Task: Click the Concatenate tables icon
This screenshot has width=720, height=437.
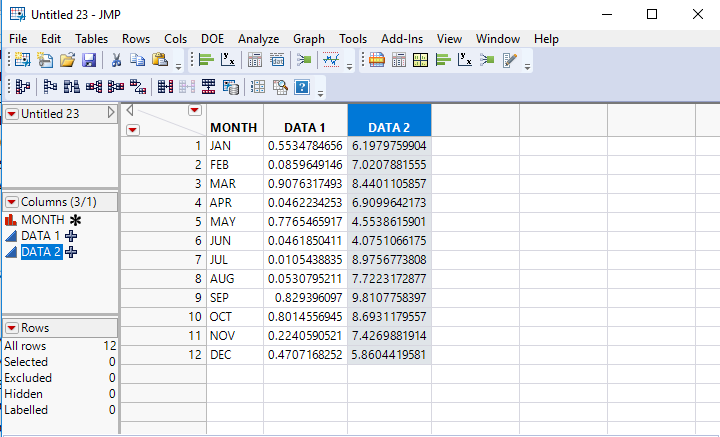Action: [209, 87]
